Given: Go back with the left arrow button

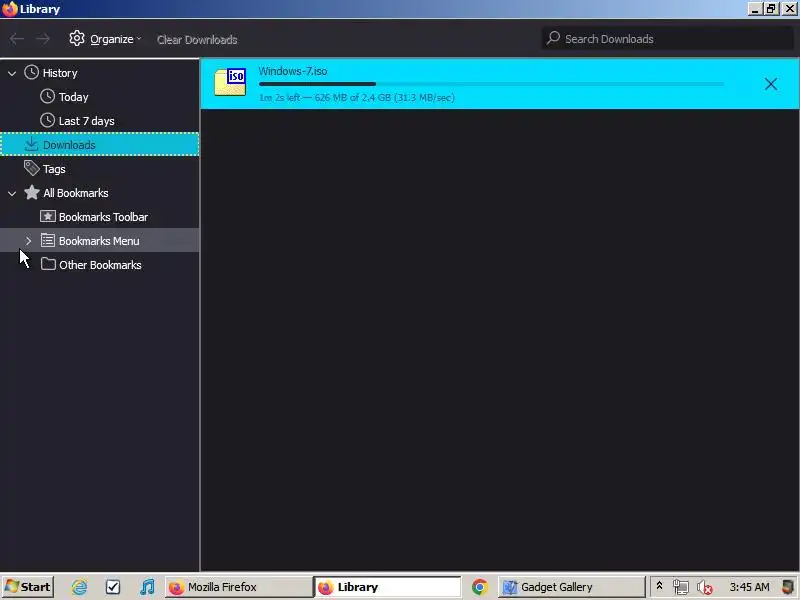Looking at the screenshot, I should click(x=17, y=39).
